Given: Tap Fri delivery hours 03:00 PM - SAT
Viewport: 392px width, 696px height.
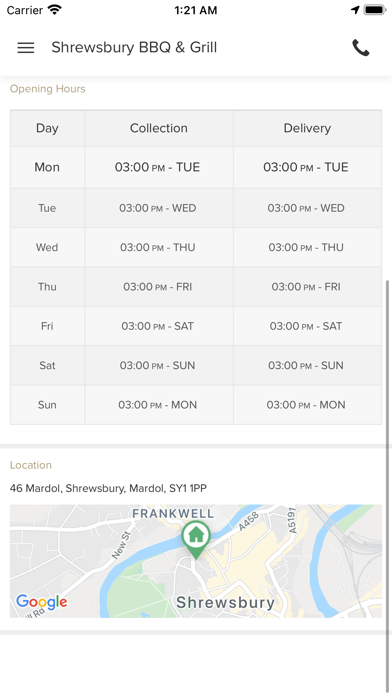Looking at the screenshot, I should point(306,326).
